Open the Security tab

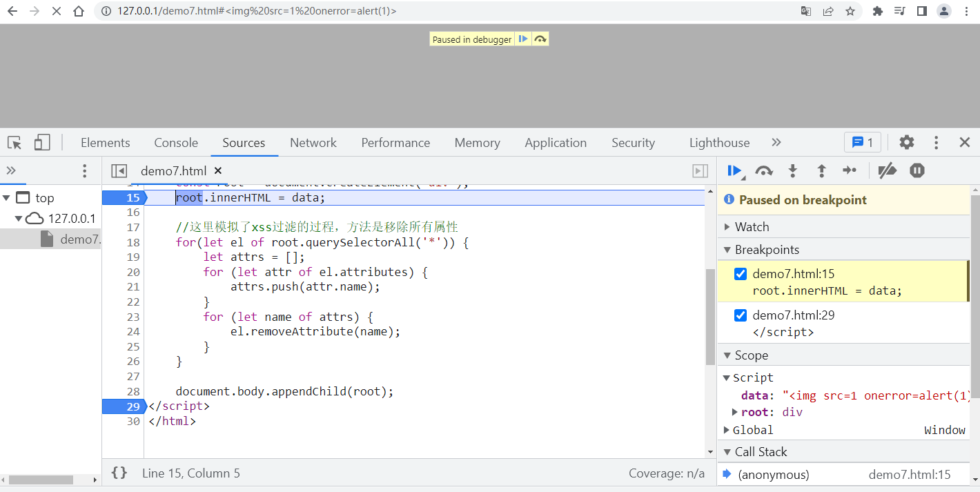(633, 143)
